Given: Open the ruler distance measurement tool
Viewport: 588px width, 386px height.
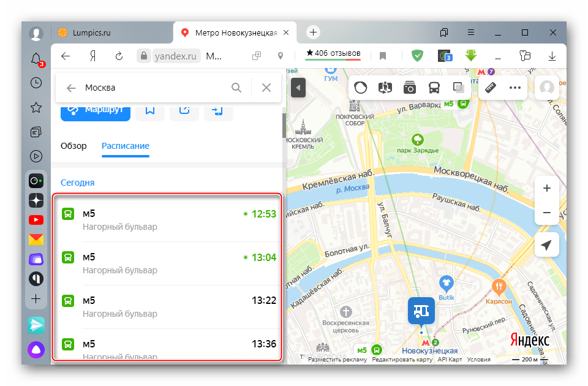Looking at the screenshot, I should click(x=489, y=88).
